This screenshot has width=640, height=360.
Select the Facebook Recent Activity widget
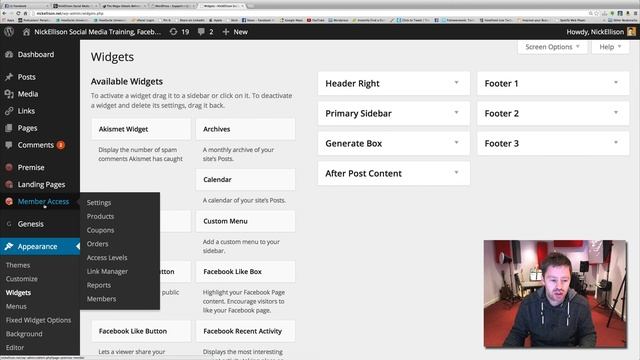tap(245, 331)
